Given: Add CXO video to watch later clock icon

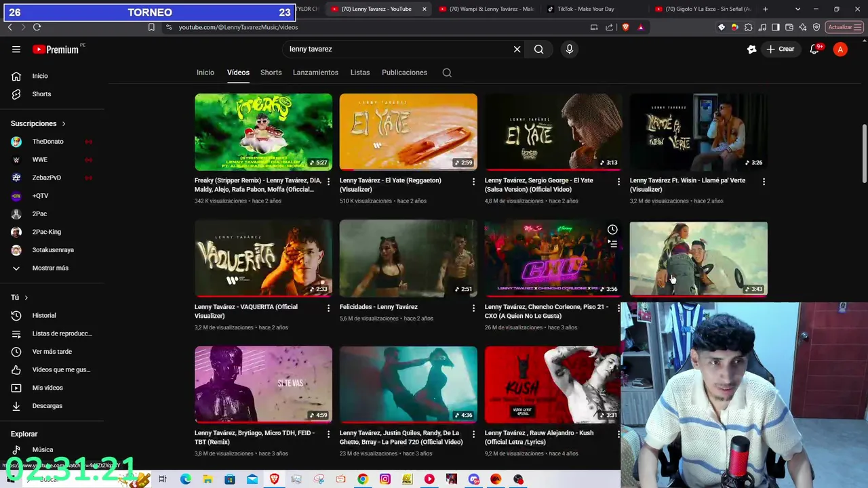Looking at the screenshot, I should (612, 230).
